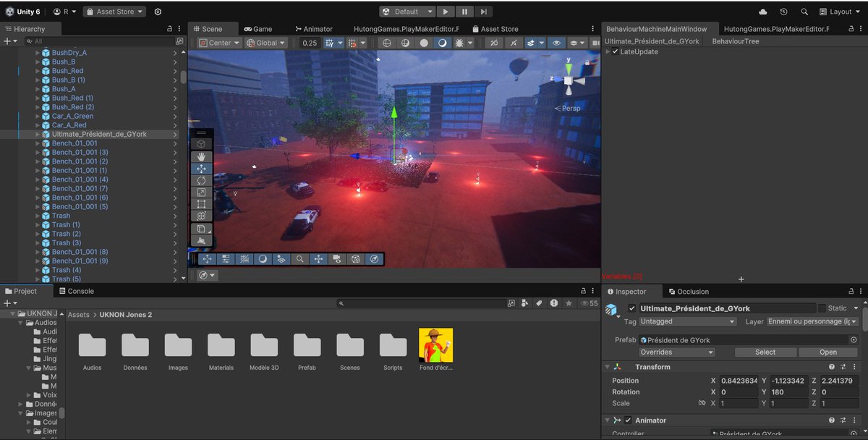The height and width of the screenshot is (440, 868).
Task: Open the settings gear in top bar
Action: click(158, 12)
